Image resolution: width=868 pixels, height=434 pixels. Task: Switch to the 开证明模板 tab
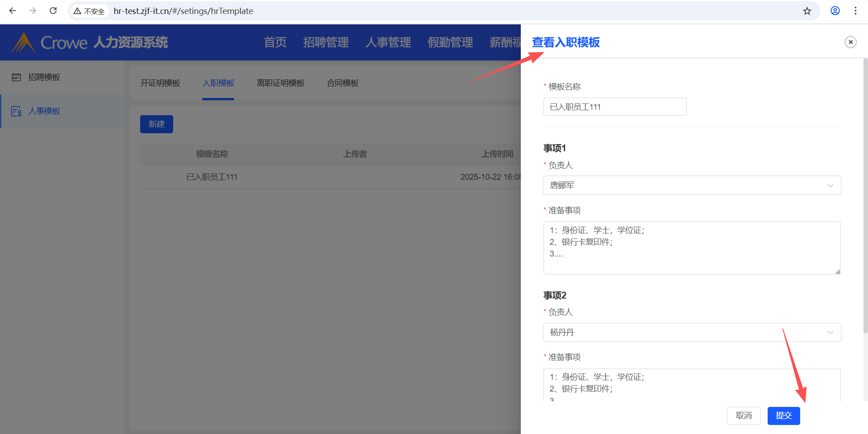160,83
